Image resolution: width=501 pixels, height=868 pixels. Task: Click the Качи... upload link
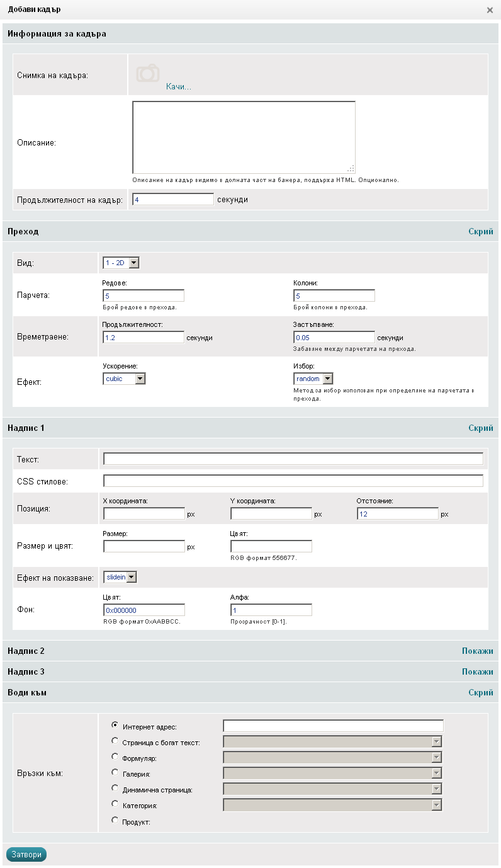tap(178, 86)
